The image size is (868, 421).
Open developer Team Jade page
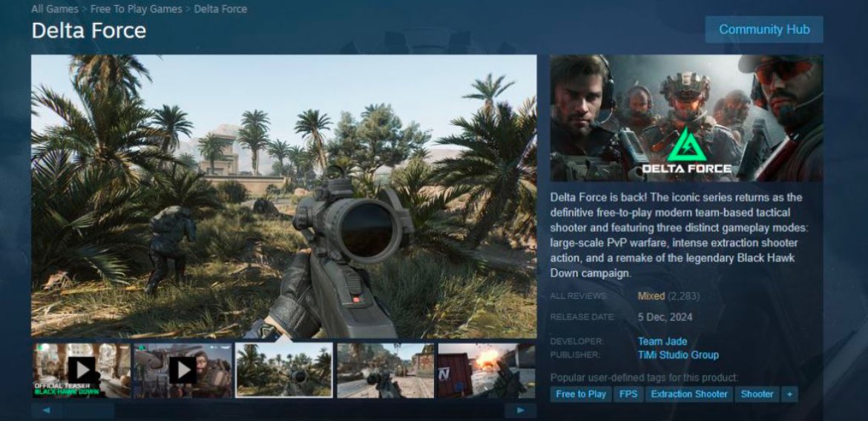coord(662,342)
